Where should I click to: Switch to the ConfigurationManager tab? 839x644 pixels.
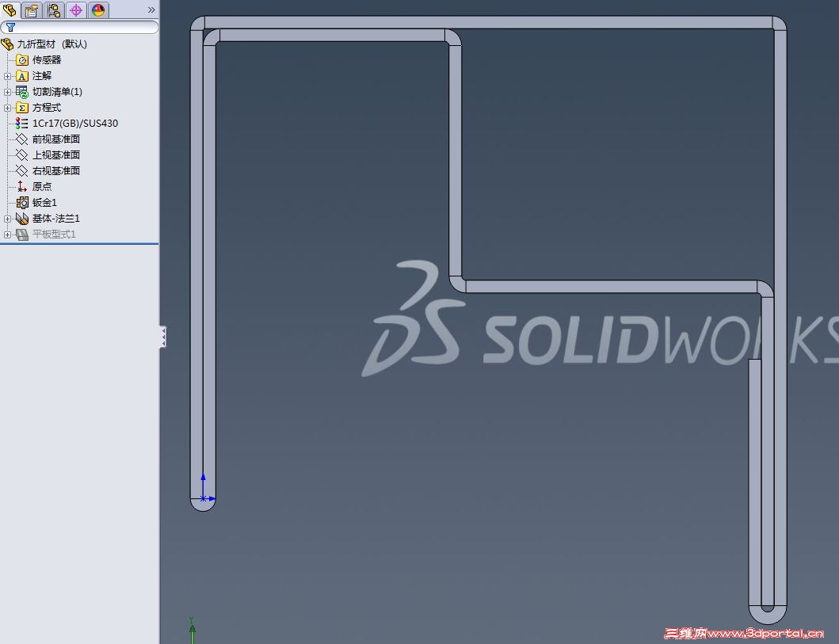[54, 10]
